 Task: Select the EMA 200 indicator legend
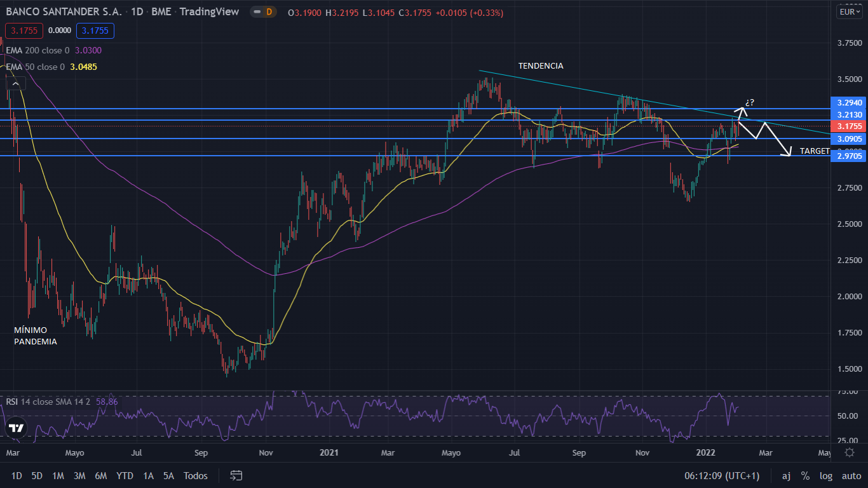(x=44, y=50)
